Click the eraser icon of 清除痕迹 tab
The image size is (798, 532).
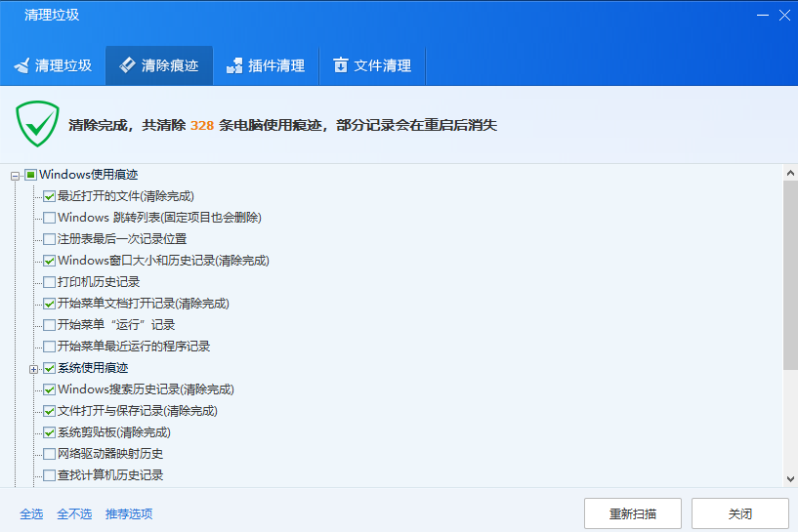click(127, 65)
